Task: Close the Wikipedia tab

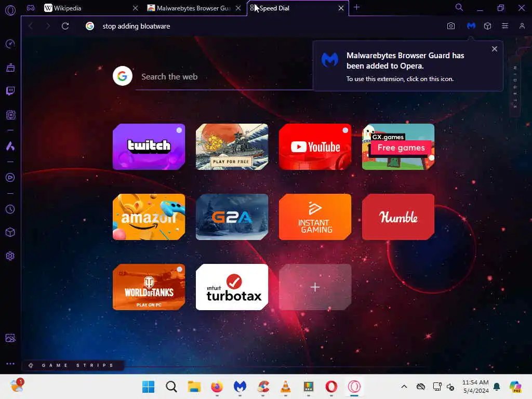Action: pos(136,8)
